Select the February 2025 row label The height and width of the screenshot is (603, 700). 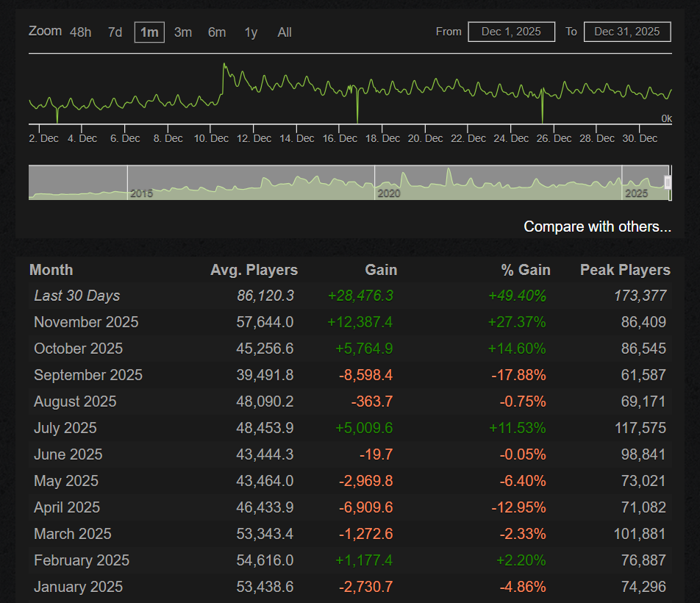[x=82, y=560]
